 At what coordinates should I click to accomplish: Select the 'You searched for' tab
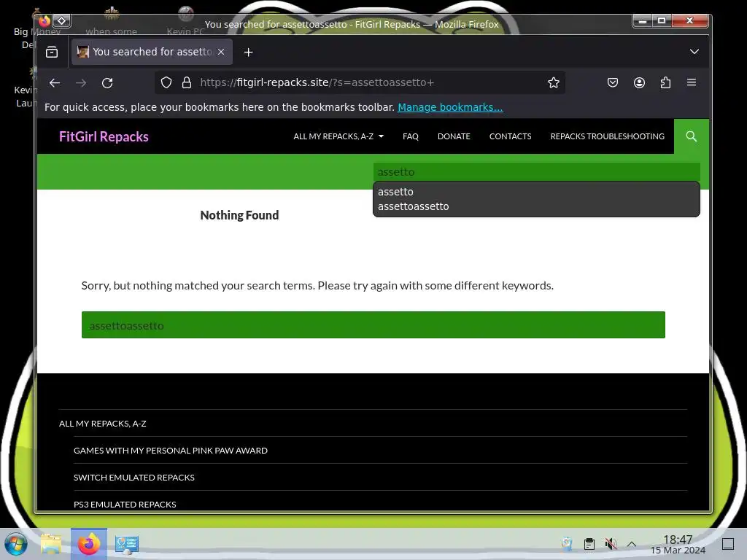coord(152,52)
